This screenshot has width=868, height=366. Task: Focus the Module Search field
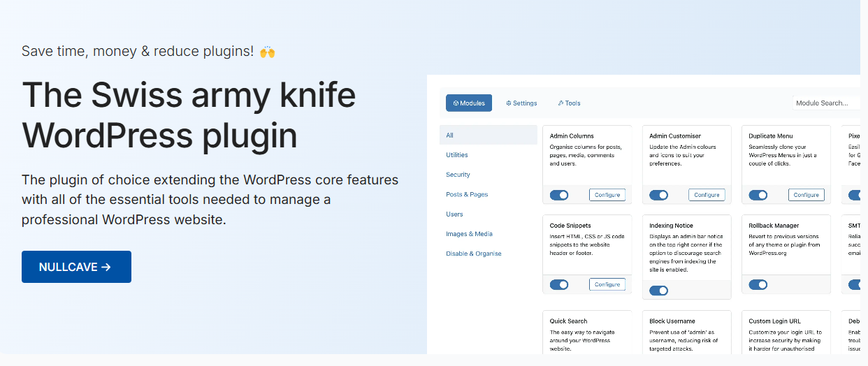point(827,103)
